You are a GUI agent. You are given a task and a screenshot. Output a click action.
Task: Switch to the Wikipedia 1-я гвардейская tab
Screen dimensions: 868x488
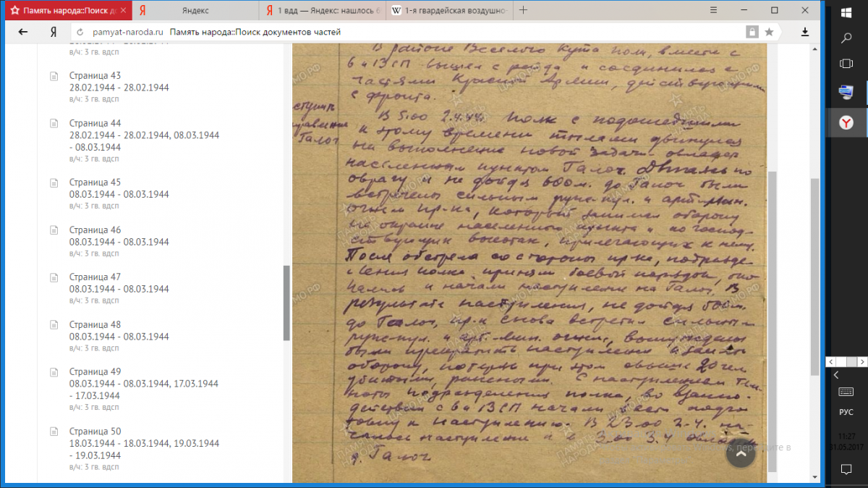449,11
